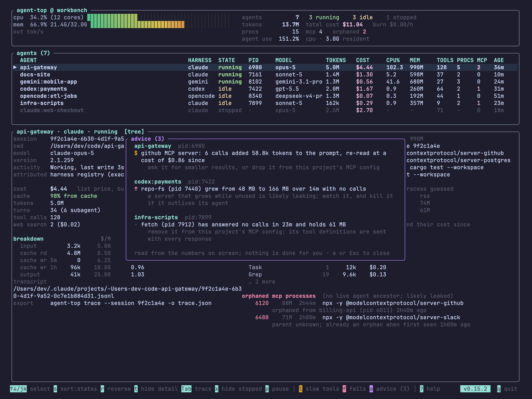Click the '↑' growth icon in codex:payments advice
Screen dimensions: 532x399
click(136, 189)
